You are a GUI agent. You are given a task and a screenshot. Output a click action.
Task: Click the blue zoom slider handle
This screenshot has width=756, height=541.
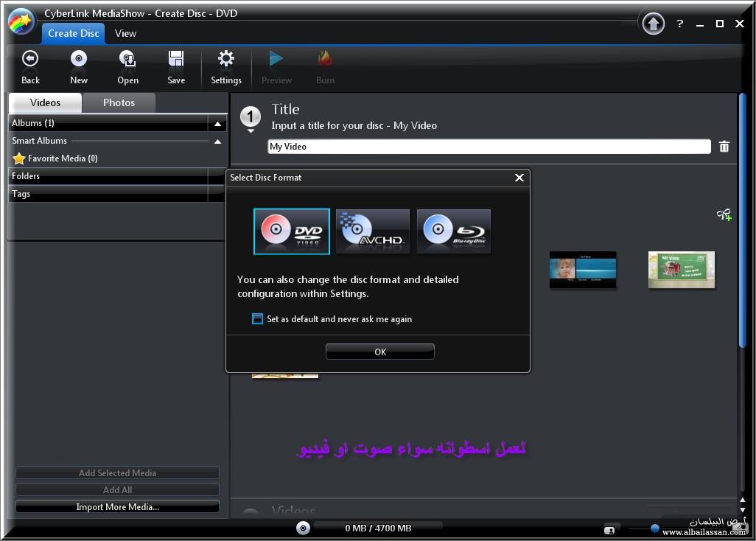coord(655,528)
